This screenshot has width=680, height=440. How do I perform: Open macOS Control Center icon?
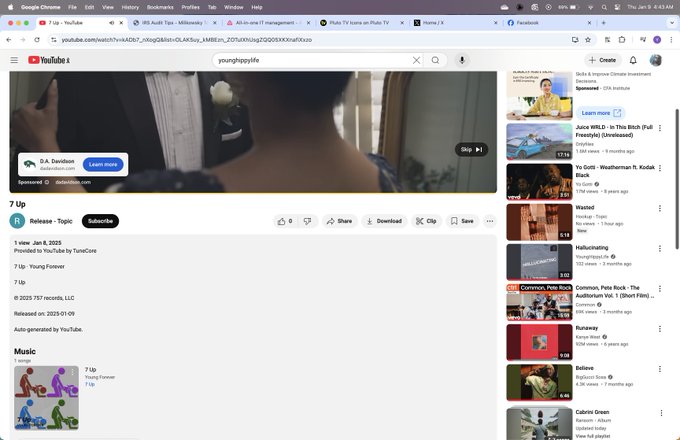617,7
